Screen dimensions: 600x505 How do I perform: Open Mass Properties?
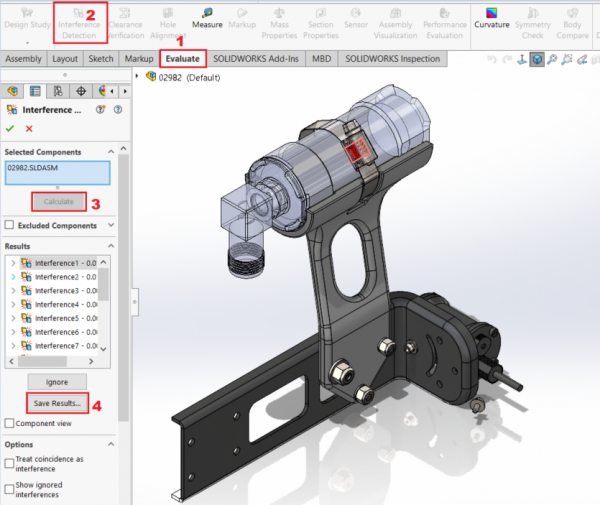(279, 24)
